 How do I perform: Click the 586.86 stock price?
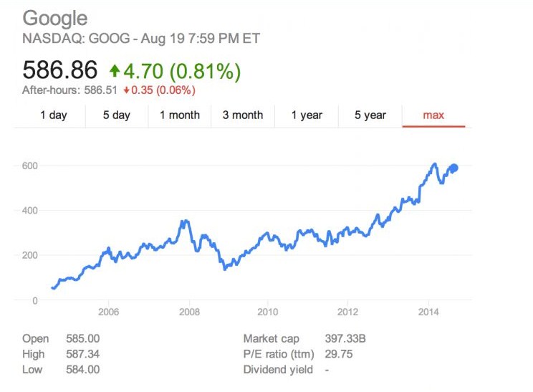tap(60, 70)
